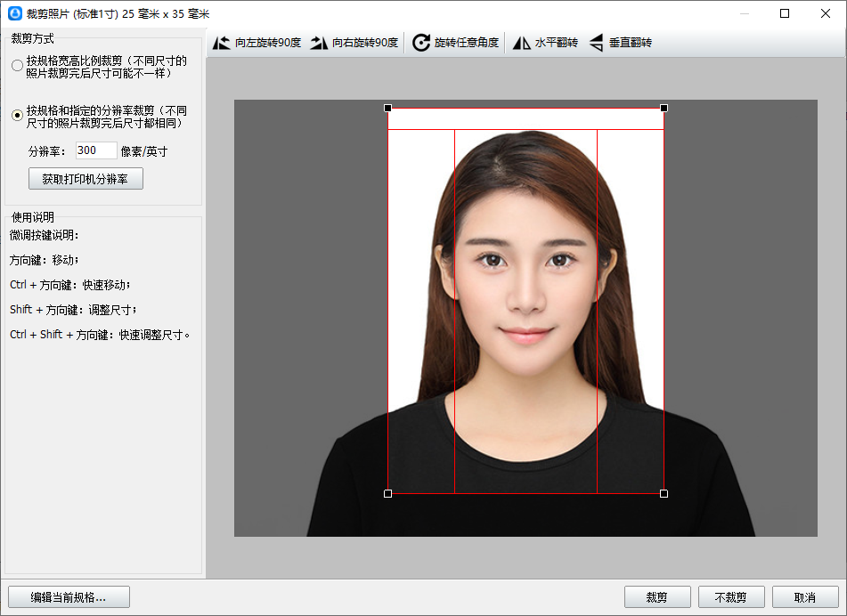Viewport: 847px width, 616px height.
Task: Click the vertical flip icon
Action: [596, 43]
